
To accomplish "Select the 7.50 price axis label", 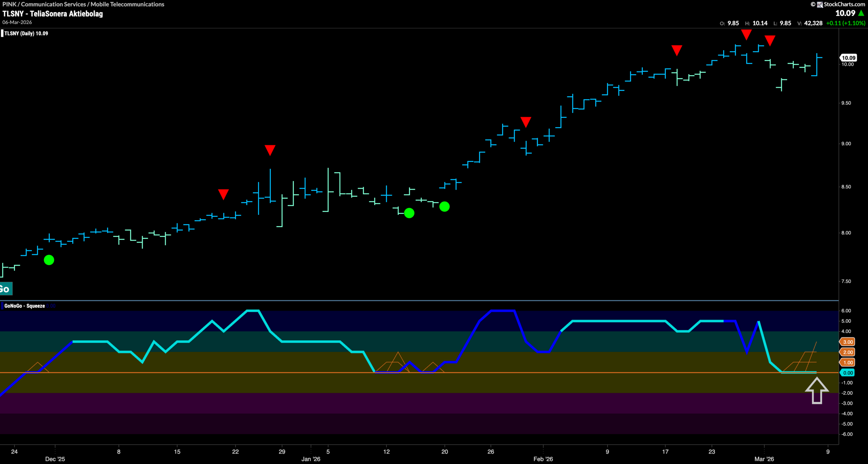I will (846, 281).
